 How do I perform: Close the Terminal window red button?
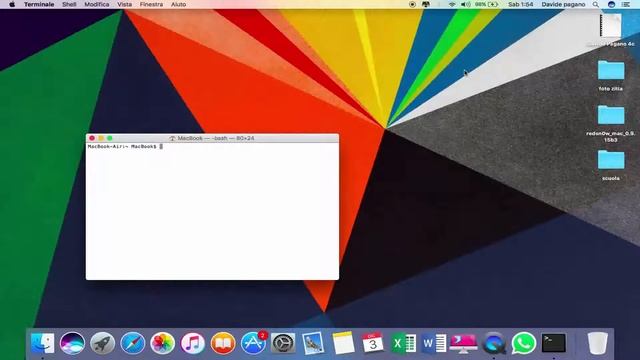click(92, 138)
